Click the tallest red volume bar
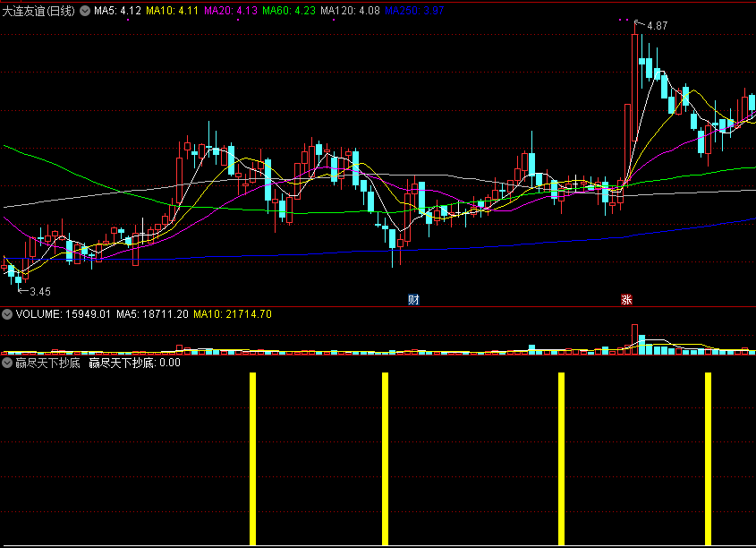756x548 pixels. click(634, 339)
